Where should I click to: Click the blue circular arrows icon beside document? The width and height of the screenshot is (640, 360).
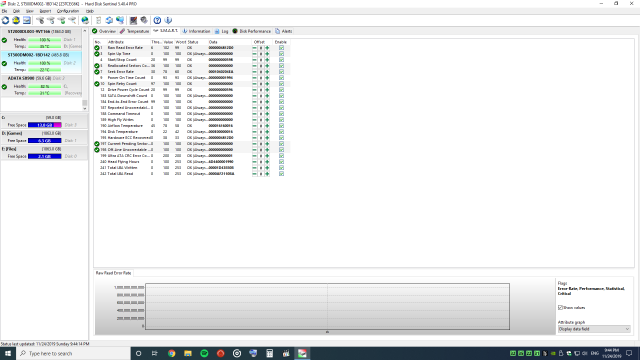coord(109,20)
